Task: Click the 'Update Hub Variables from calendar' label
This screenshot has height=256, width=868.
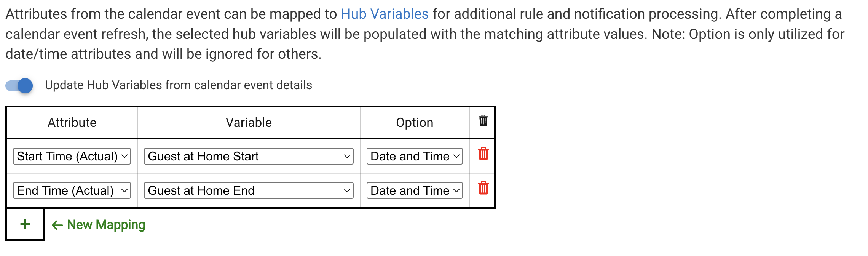Action: click(178, 85)
